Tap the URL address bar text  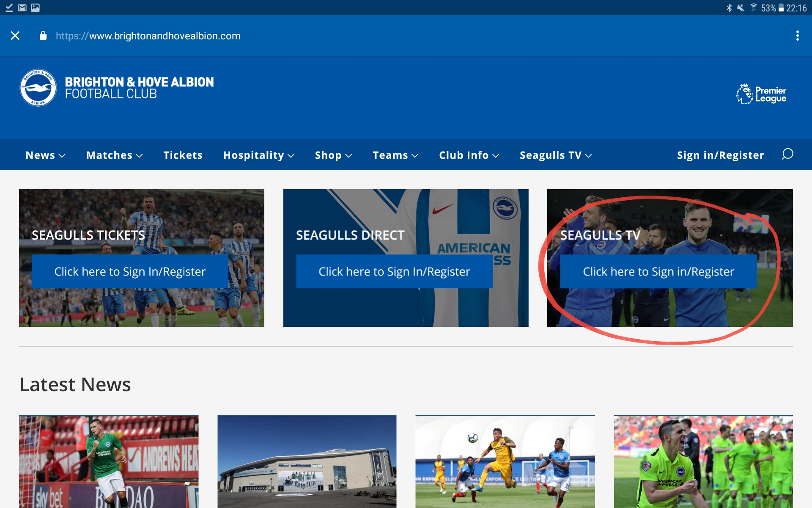(x=148, y=36)
